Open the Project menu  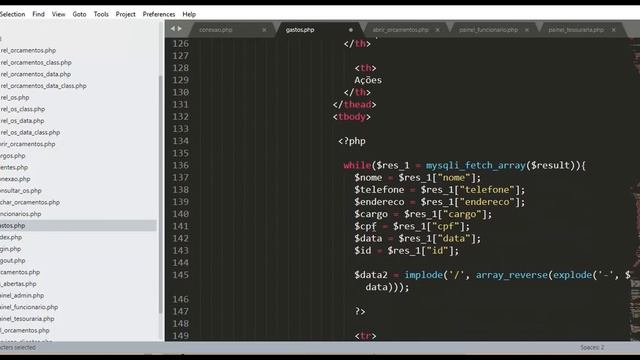click(x=125, y=14)
